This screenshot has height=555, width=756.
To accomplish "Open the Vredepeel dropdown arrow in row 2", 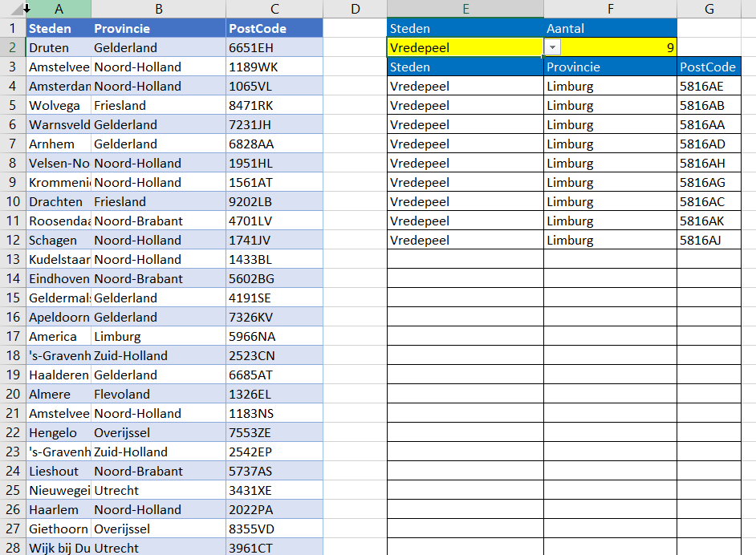I will [552, 47].
